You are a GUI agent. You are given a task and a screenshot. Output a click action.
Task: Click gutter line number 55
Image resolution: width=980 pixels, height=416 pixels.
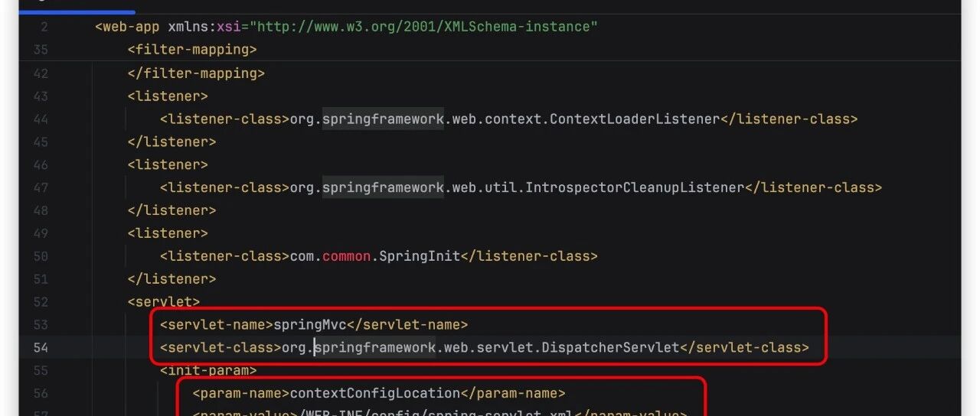pos(40,371)
